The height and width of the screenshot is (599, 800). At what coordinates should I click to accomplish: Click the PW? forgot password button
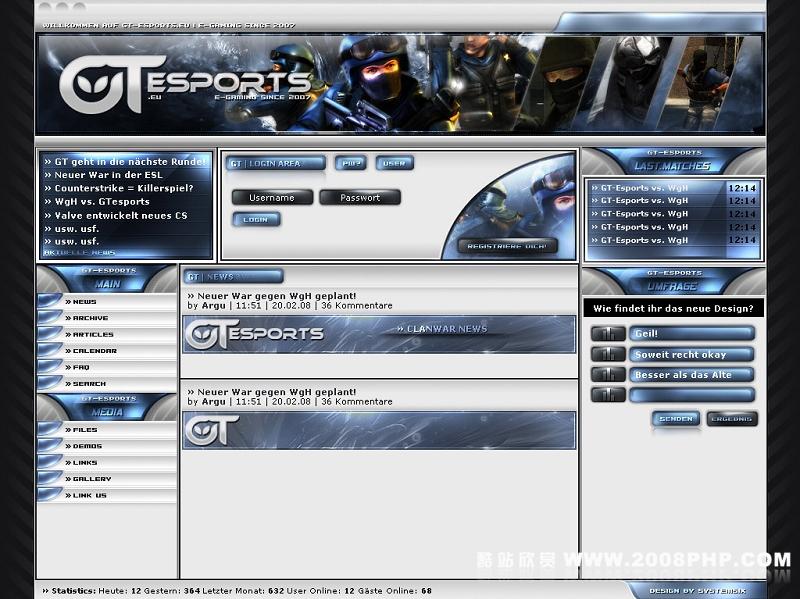coord(350,163)
